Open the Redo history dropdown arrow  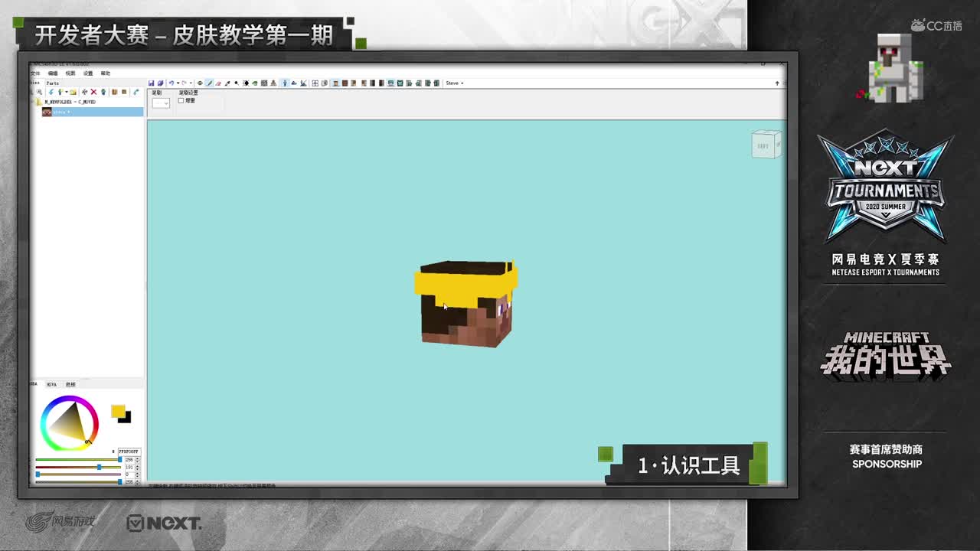click(x=189, y=83)
